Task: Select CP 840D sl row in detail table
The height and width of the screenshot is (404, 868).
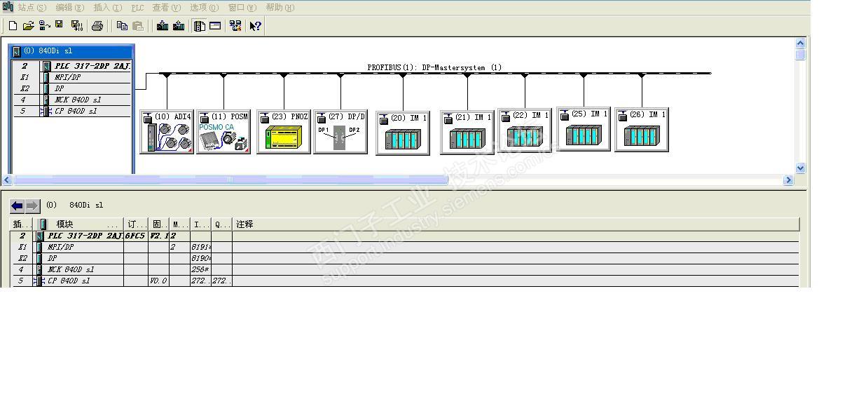Action: coord(404,281)
